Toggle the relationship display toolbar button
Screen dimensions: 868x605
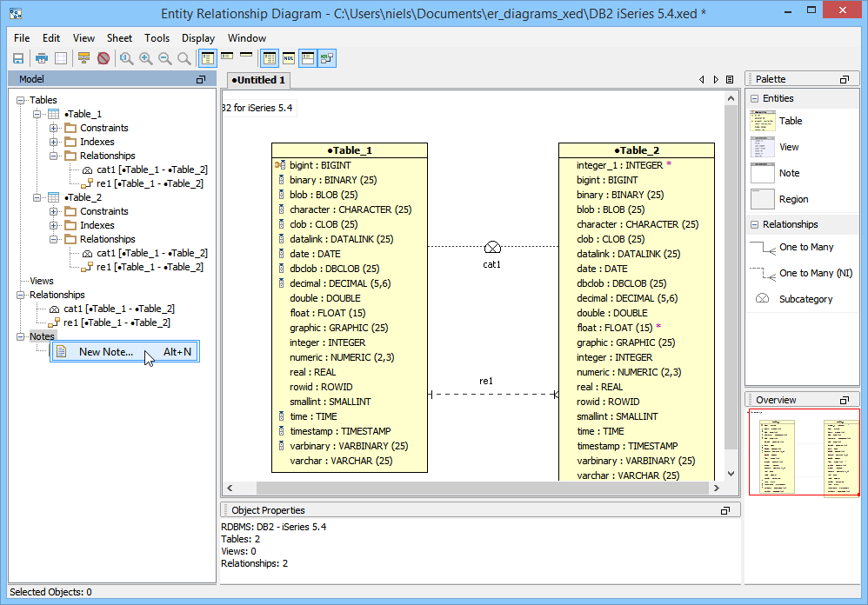[327, 58]
